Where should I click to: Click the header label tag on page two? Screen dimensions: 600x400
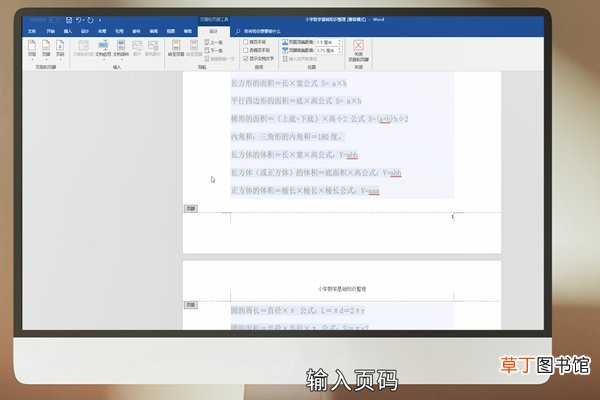pyautogui.click(x=191, y=305)
